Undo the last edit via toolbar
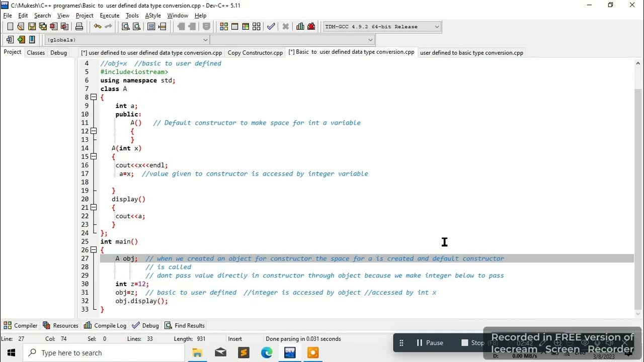Screen dimensions: 644x362 coord(97,27)
